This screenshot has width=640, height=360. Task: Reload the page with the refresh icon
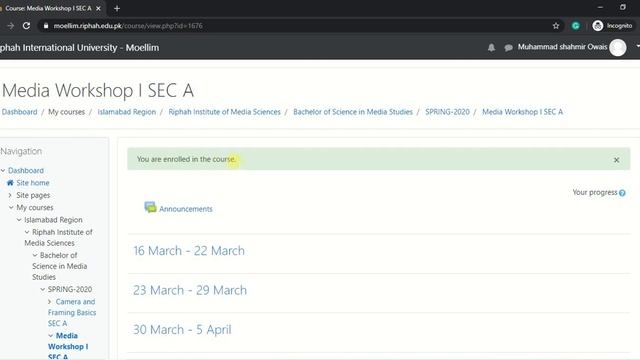pos(27,26)
